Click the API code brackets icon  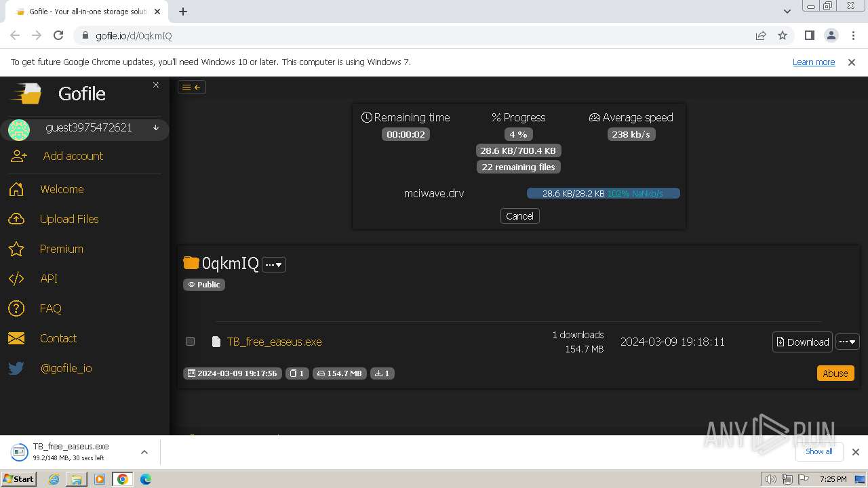click(x=17, y=279)
